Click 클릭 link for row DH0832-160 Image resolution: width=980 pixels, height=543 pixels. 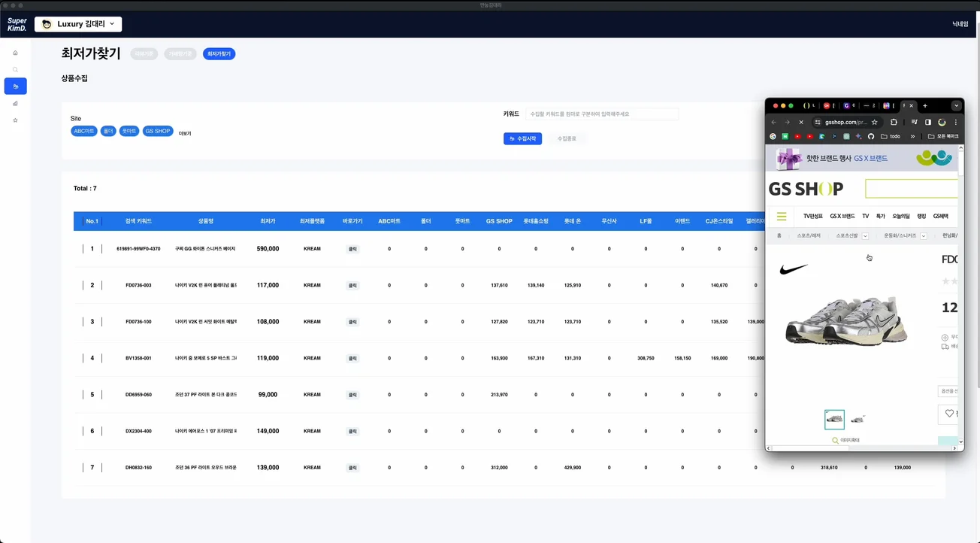352,467
